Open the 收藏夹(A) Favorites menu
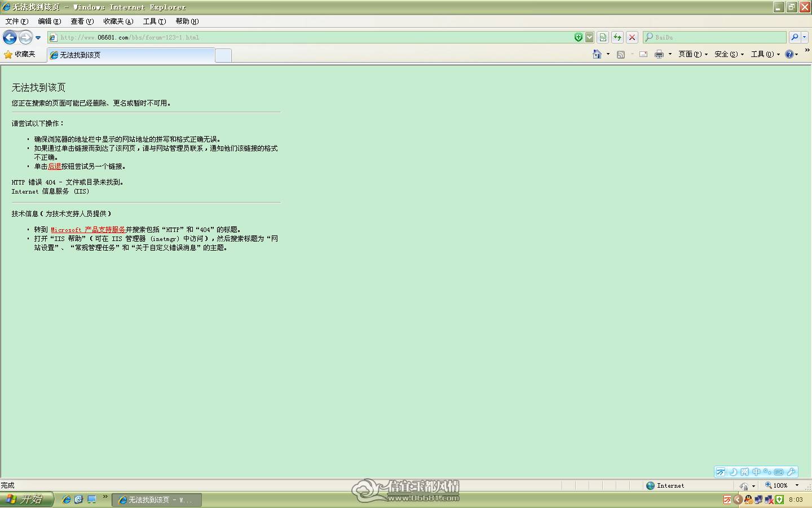 [x=118, y=21]
